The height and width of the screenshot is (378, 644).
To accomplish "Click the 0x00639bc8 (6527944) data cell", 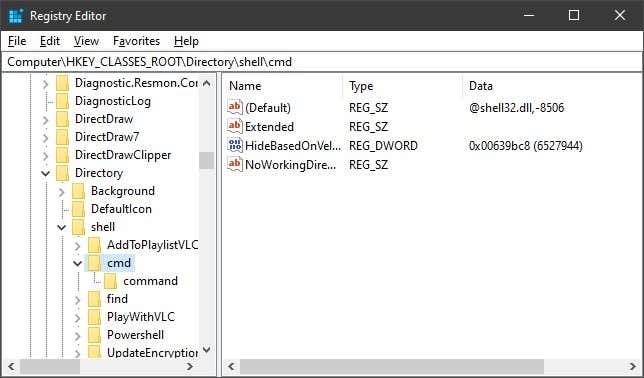I will tap(526, 146).
